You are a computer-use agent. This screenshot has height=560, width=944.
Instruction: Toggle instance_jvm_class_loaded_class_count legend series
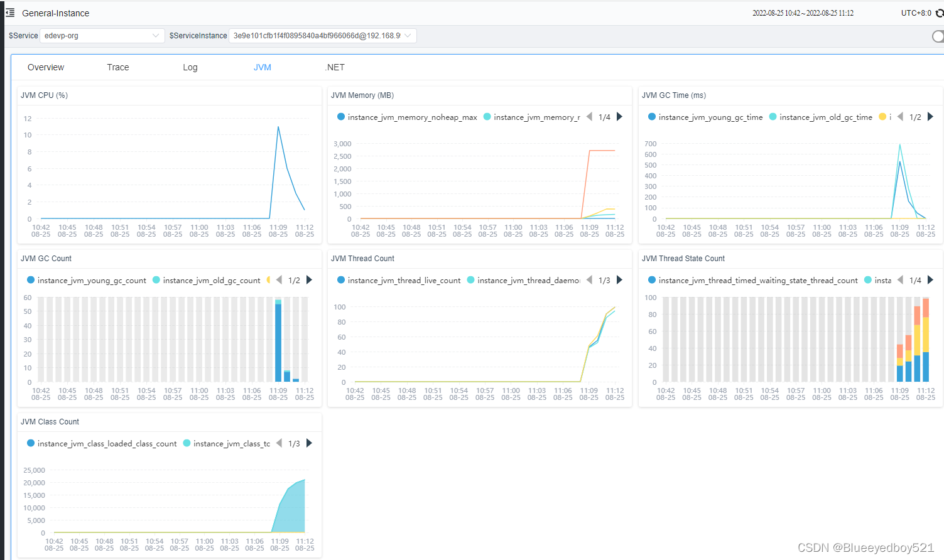tap(102, 443)
